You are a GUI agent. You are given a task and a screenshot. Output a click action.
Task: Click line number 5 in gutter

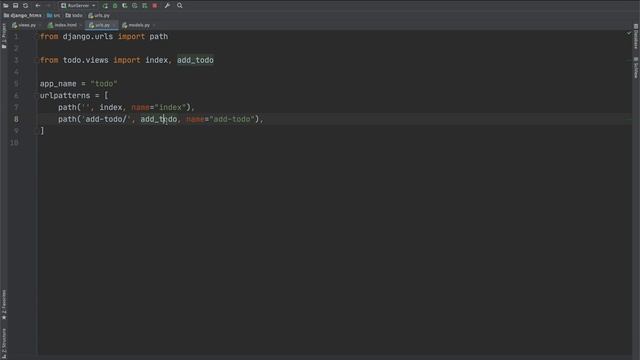[16, 84]
